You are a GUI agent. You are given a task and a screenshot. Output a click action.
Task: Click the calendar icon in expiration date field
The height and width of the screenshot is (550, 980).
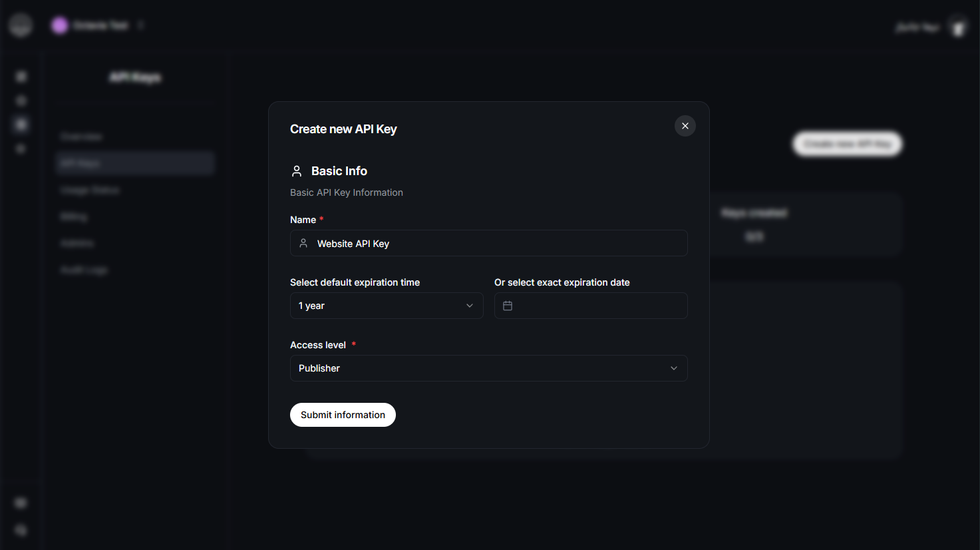(508, 306)
